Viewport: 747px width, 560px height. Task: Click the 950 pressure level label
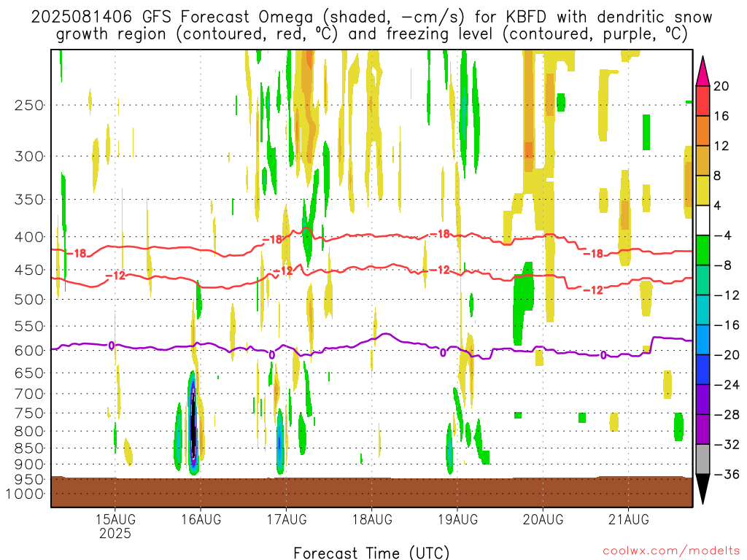pyautogui.click(x=29, y=480)
